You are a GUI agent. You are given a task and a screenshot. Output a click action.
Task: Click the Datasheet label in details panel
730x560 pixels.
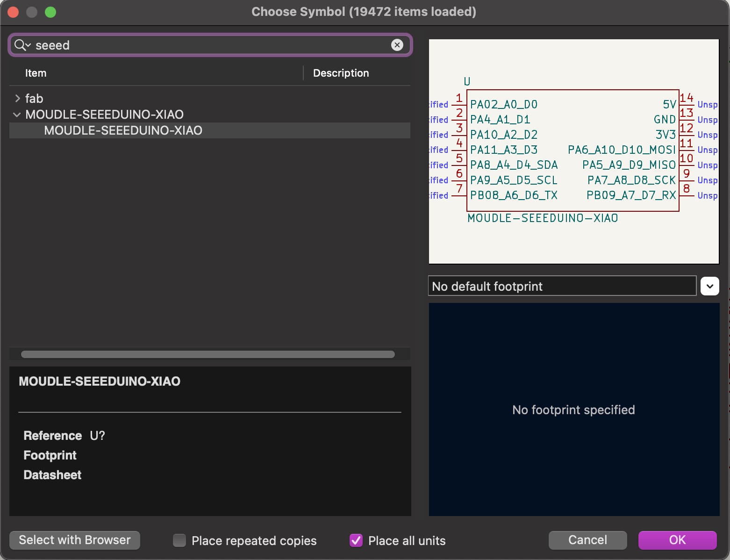52,475
